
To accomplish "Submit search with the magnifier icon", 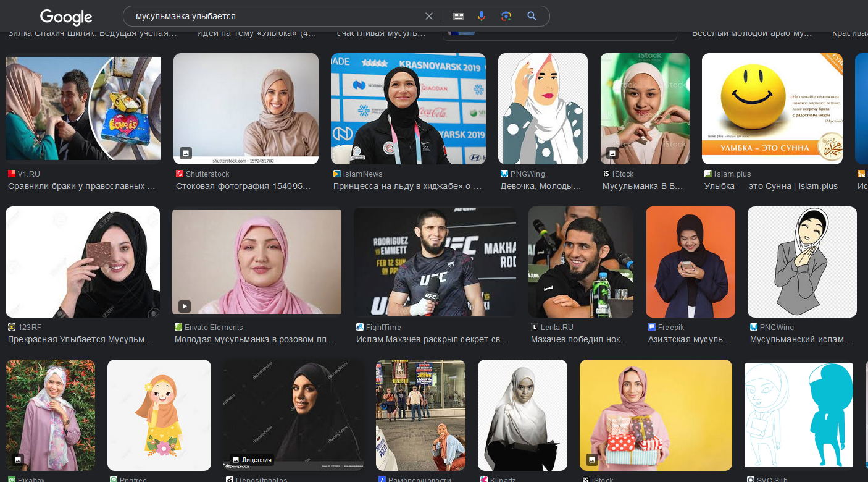I will (532, 16).
